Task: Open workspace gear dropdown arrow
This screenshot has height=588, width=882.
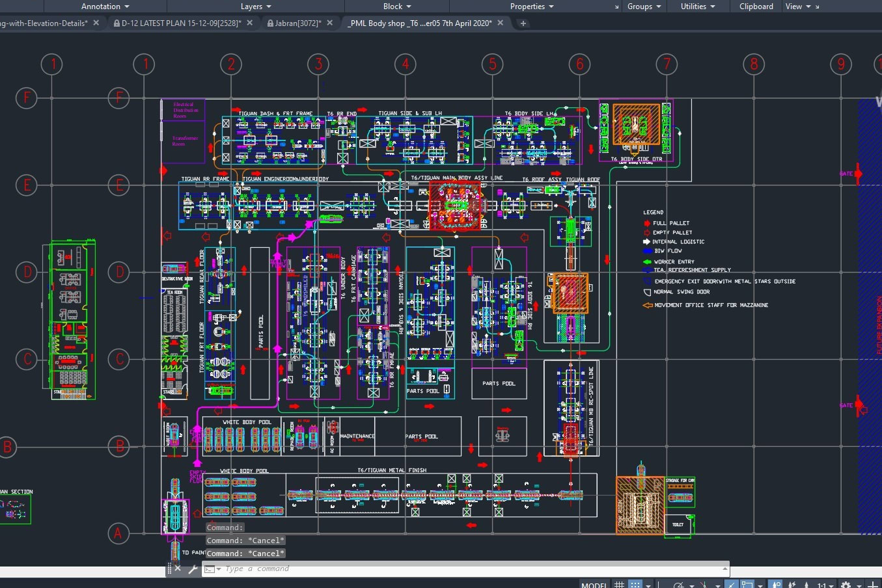Action: click(x=859, y=585)
